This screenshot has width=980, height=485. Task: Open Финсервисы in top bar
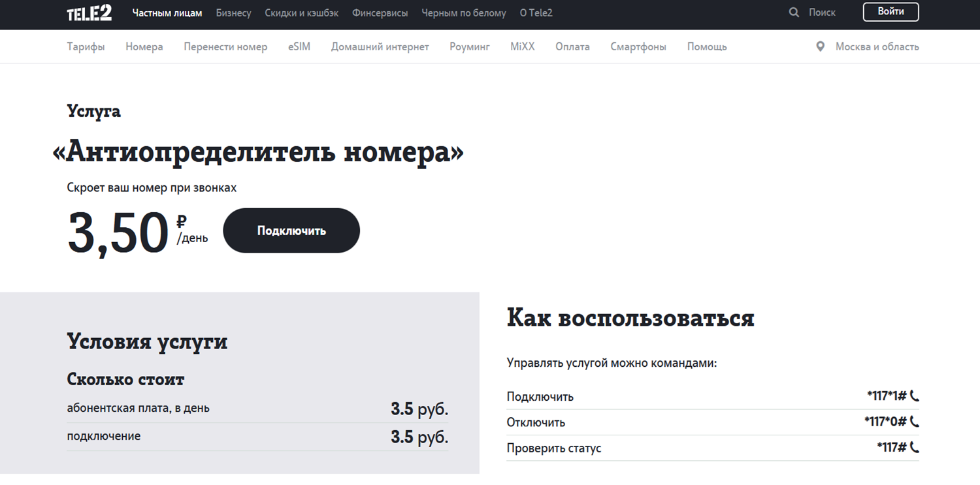380,13
